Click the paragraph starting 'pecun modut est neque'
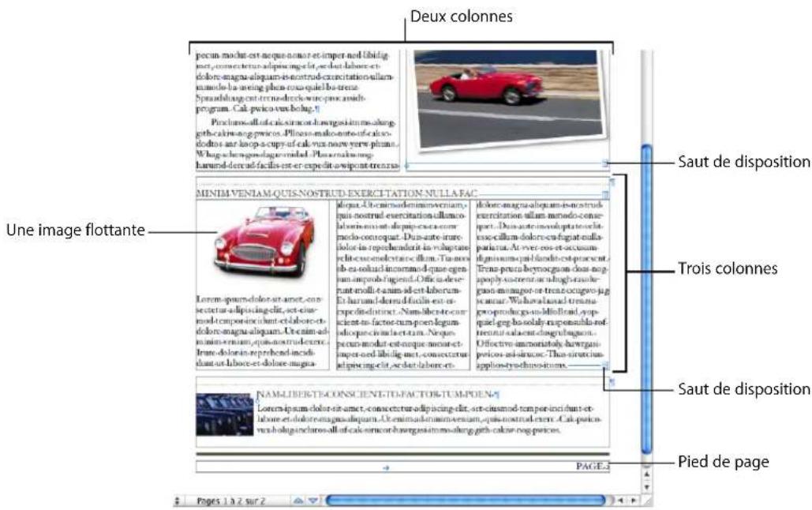812x510 pixels. pos(295,81)
